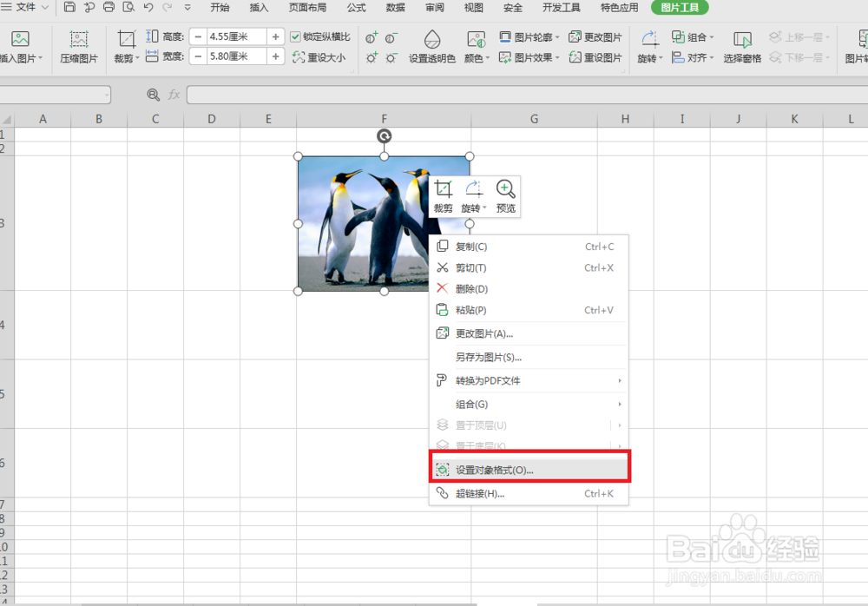Screen dimensions: 868x606
Task: Open the quick access toolbar customize arrow
Action: tap(187, 7)
